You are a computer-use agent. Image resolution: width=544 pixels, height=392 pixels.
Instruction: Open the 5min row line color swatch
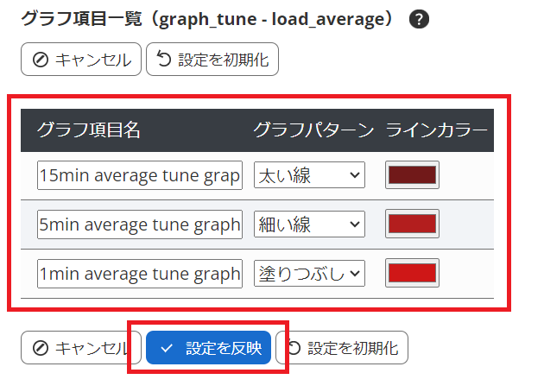(x=413, y=224)
